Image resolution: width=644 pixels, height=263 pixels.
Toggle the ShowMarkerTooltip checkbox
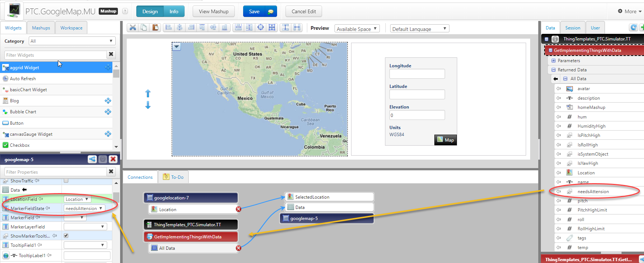66,235
